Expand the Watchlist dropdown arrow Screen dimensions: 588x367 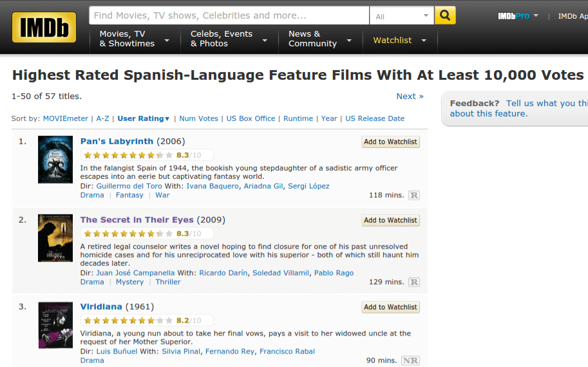[x=424, y=41]
